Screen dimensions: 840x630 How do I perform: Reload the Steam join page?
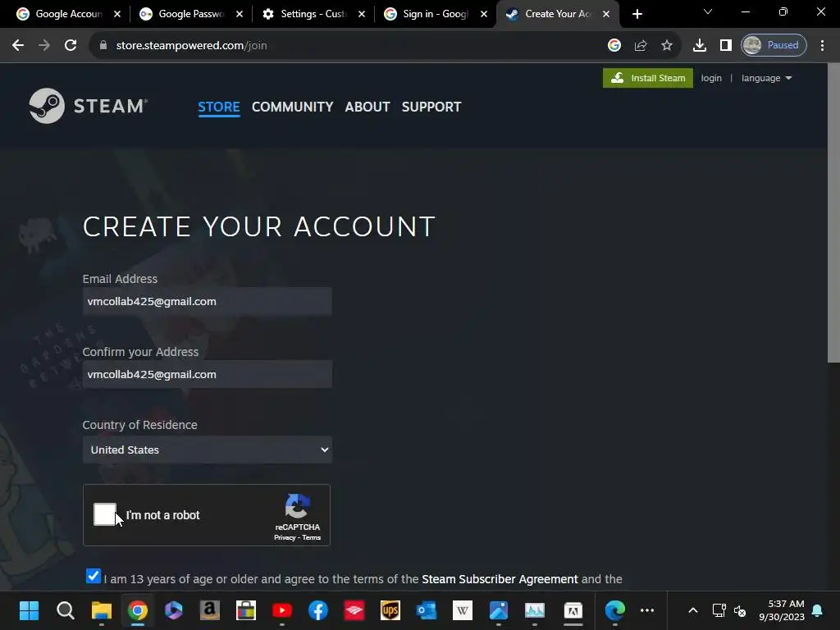(x=71, y=46)
